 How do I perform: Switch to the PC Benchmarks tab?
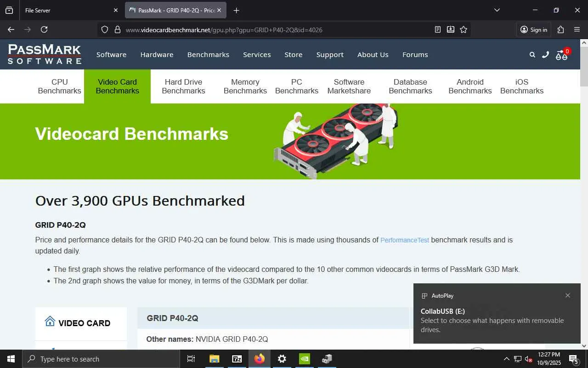pyautogui.click(x=297, y=86)
